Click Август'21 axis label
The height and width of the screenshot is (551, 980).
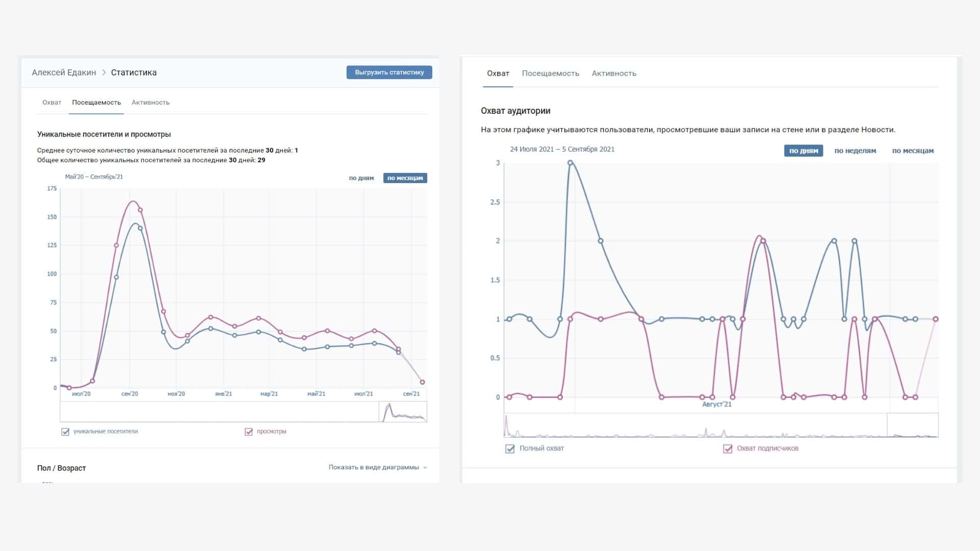coord(717,405)
